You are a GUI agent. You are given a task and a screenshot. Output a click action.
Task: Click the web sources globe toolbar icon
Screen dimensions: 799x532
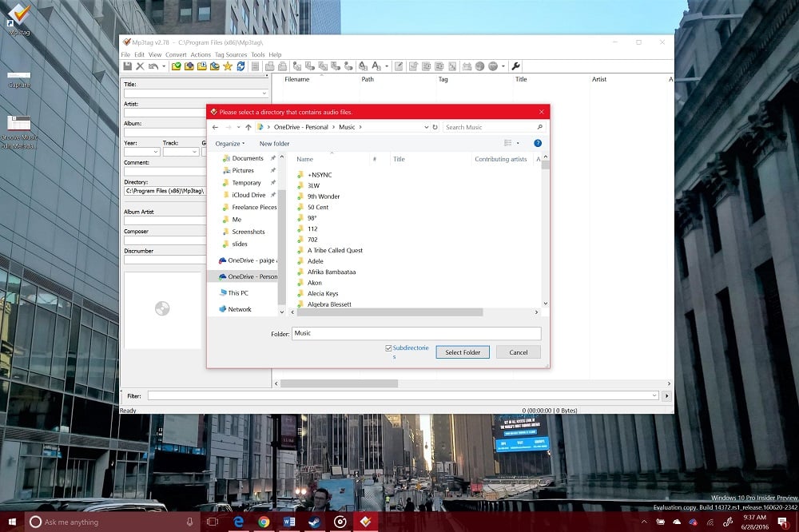480,66
